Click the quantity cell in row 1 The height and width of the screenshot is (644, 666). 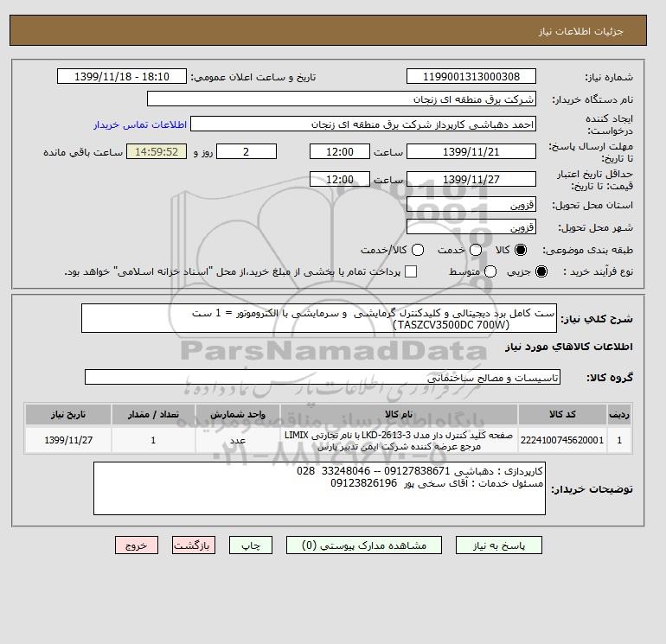(153, 440)
